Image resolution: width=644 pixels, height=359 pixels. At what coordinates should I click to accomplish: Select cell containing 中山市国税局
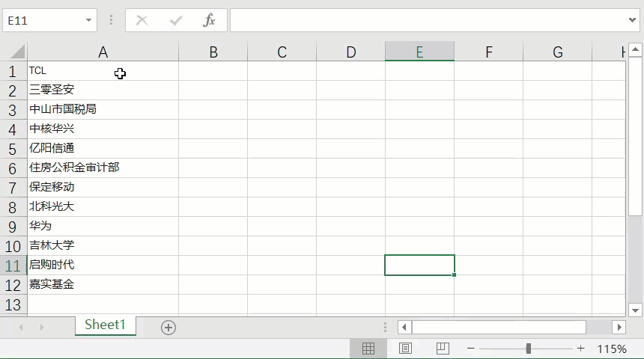coord(103,109)
